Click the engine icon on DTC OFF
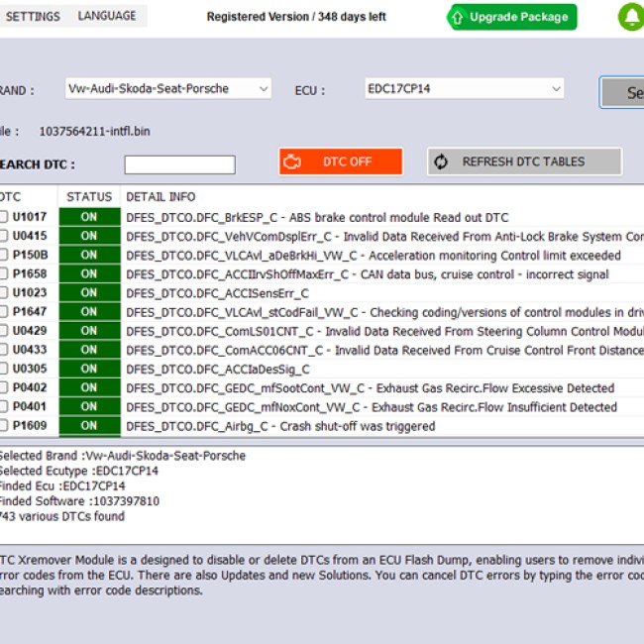Screen dimensions: 644x644 tap(292, 161)
